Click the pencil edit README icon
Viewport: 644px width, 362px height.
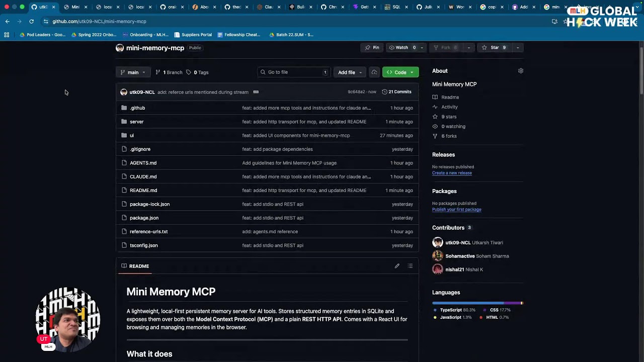point(397,266)
